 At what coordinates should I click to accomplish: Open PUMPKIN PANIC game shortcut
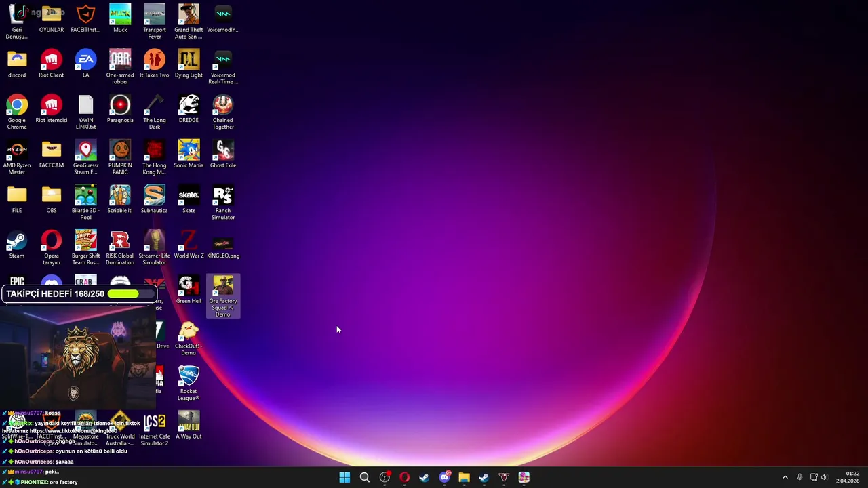click(120, 157)
